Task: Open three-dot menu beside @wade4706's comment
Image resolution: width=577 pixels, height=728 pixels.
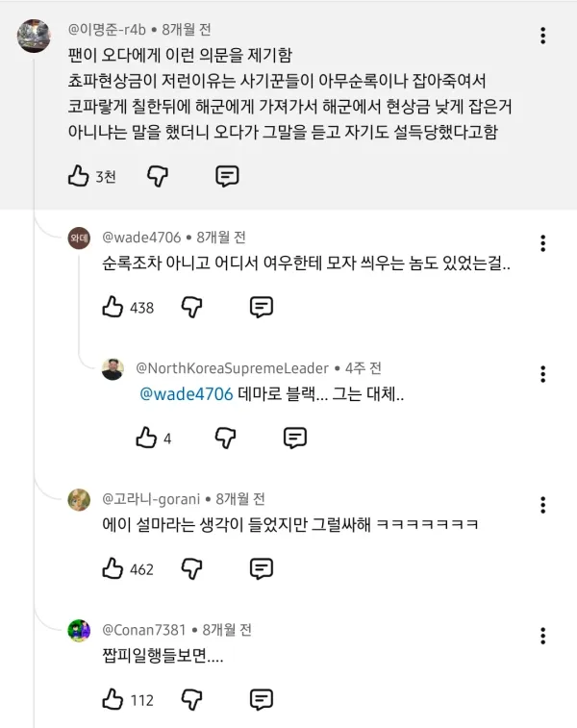Action: [542, 243]
